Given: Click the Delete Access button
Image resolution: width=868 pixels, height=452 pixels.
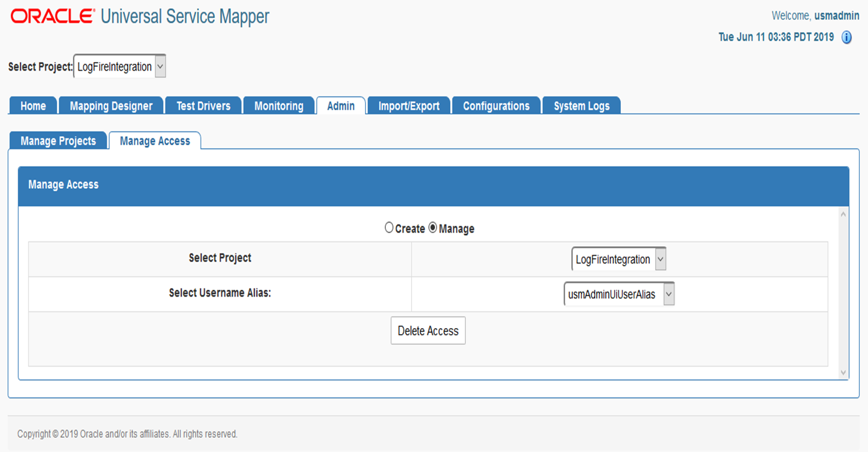Looking at the screenshot, I should pyautogui.click(x=428, y=331).
